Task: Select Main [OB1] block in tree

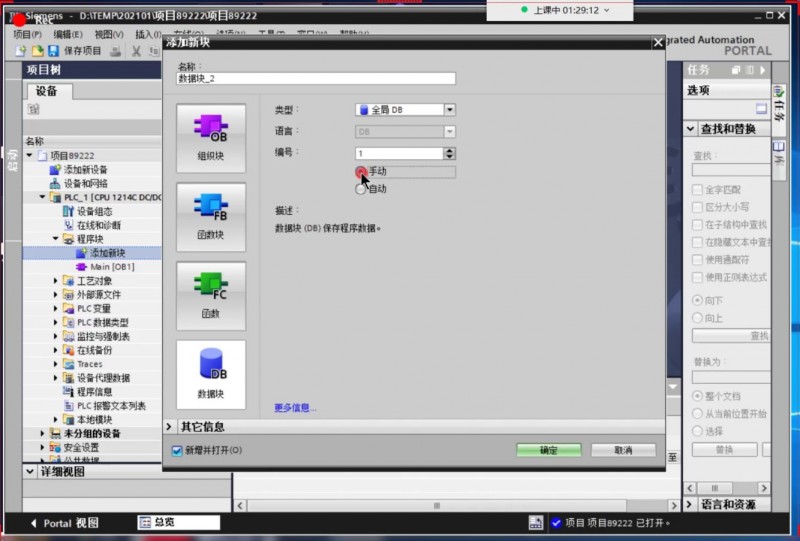Action: (112, 267)
